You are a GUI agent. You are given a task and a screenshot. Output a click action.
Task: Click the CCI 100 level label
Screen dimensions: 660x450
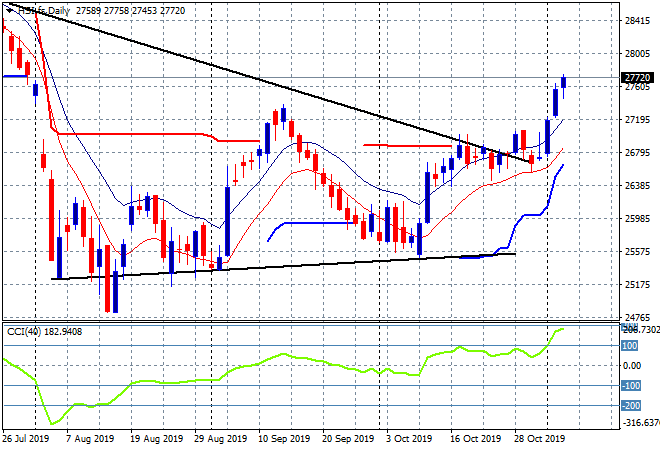coord(630,346)
